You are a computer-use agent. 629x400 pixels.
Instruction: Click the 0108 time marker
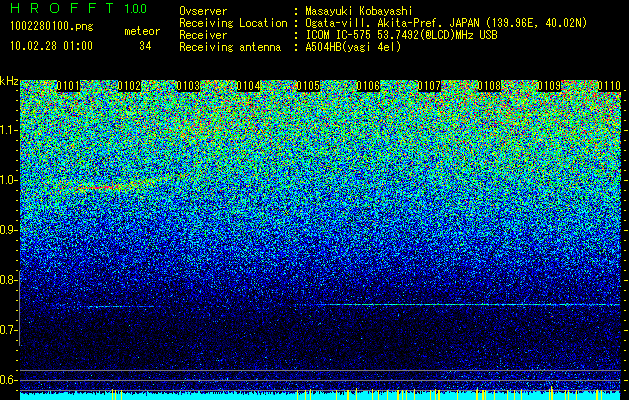(x=489, y=86)
